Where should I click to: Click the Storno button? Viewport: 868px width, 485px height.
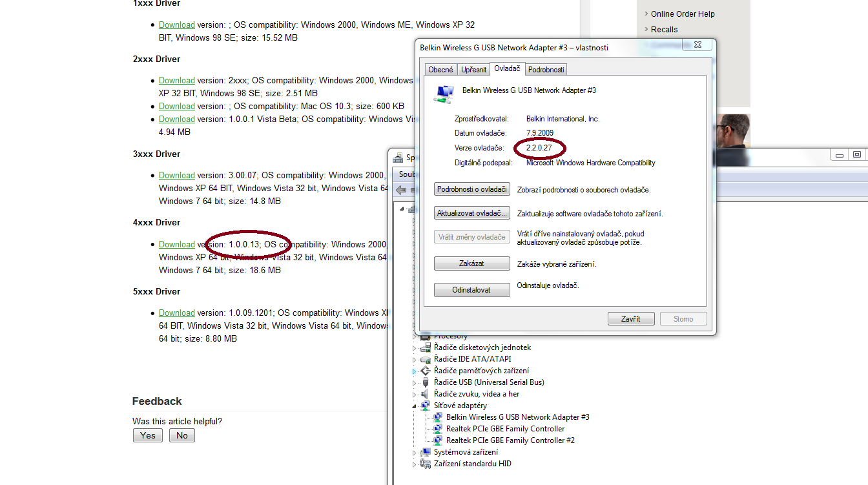683,318
